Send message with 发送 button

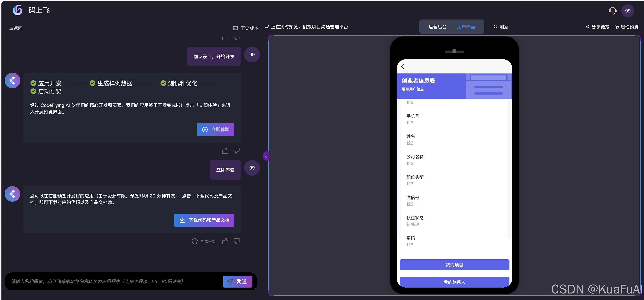pyautogui.click(x=237, y=282)
